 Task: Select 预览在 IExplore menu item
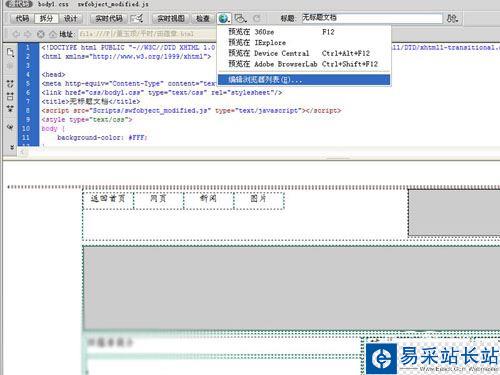[304, 43]
